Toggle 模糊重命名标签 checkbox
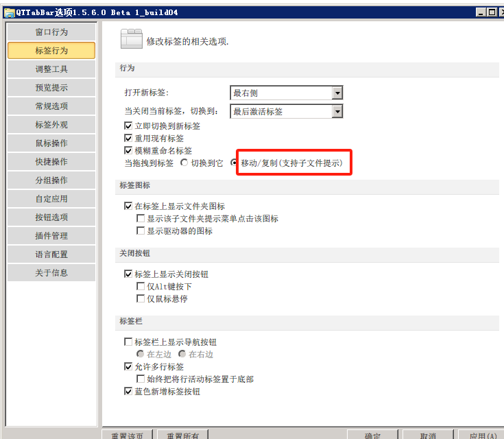Viewport: 504px width, 439px height. [128, 150]
